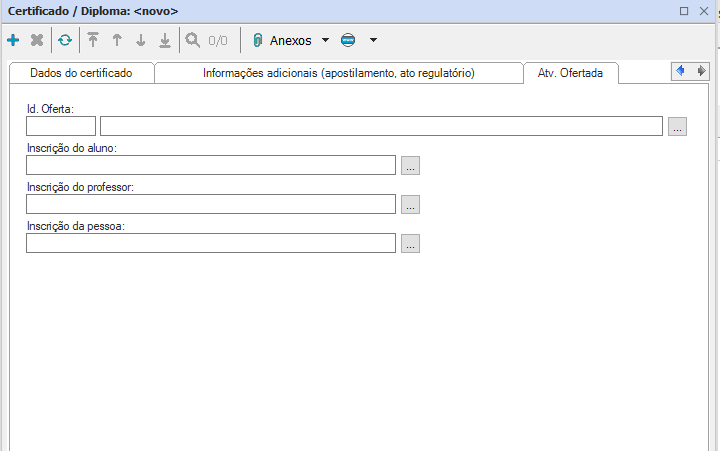Expand the Anexos dropdown arrow
Viewport: 720px width, 451px height.
[325, 41]
